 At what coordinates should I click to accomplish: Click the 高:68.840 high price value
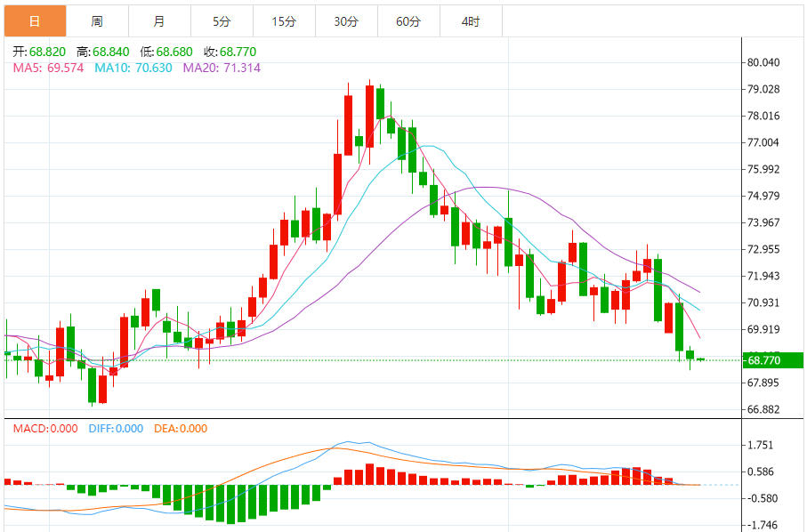point(103,52)
